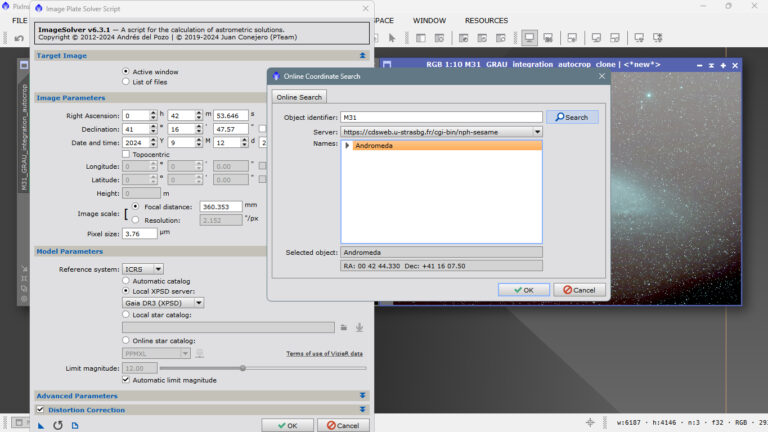768x432 pixels.
Task: Expand the Advanced Parameters section
Action: [x=362, y=395]
